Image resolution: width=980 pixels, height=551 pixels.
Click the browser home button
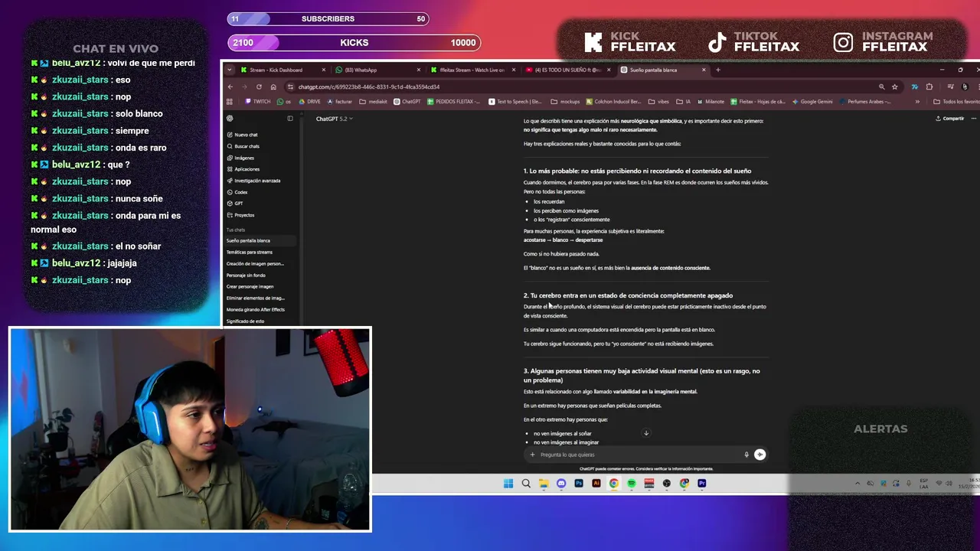click(x=273, y=86)
